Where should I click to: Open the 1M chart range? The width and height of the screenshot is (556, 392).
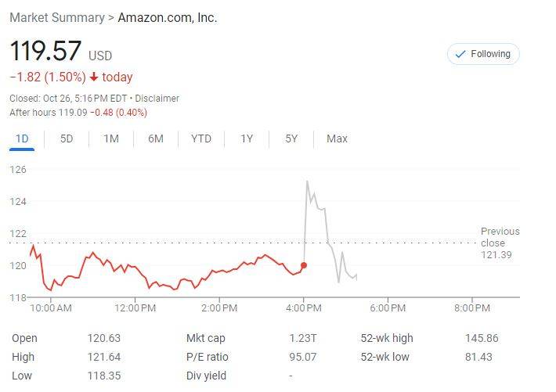point(111,138)
